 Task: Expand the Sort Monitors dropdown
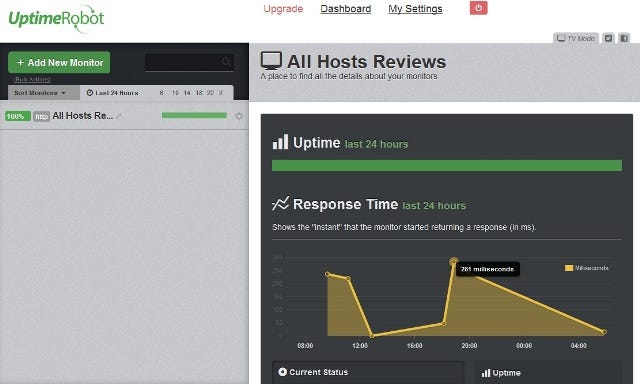tap(40, 93)
